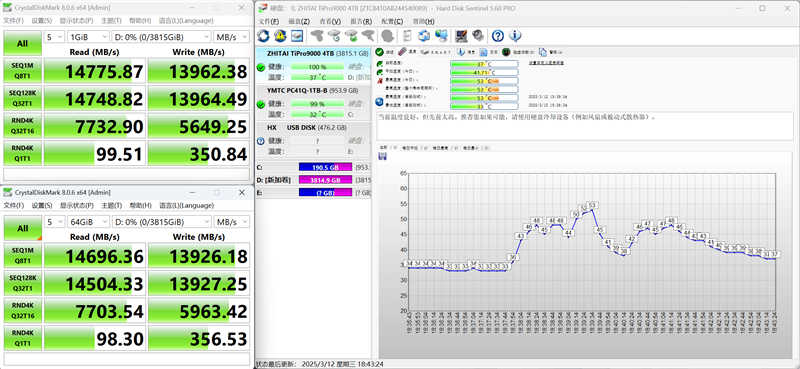Image resolution: width=800 pixels, height=369 pixels.
Task: Open the blue question mark help icon
Action: click(498, 36)
